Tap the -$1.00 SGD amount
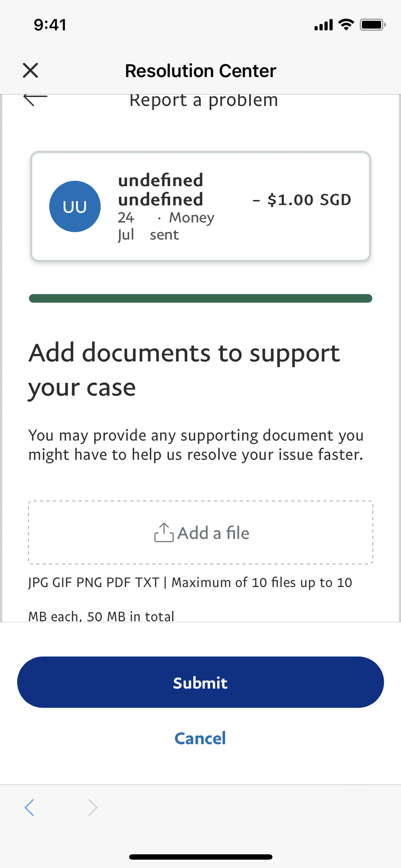 [302, 200]
